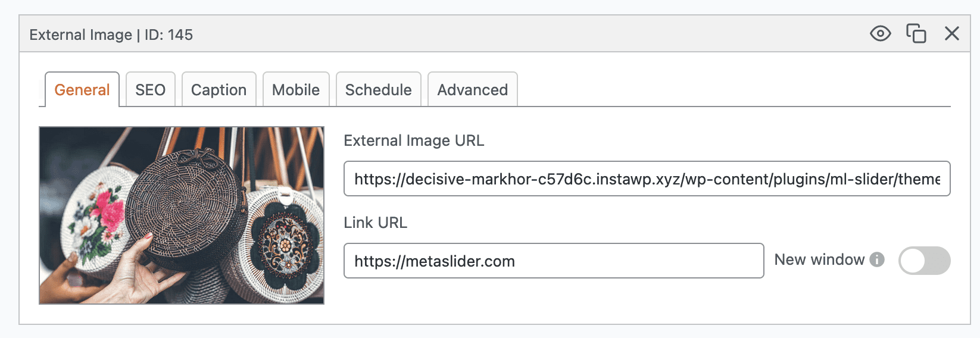Image resolution: width=980 pixels, height=338 pixels.
Task: Click the "External Image" header title
Action: (80, 35)
